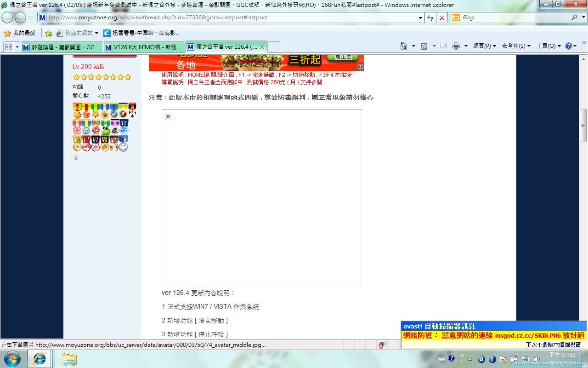This screenshot has width=588, height=368.
Task: Click the Print icon in the command bar
Action: [x=456, y=46]
